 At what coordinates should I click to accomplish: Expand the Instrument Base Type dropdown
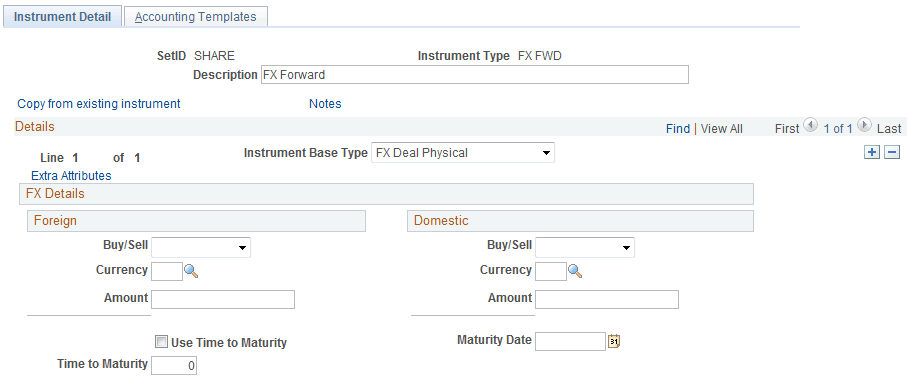point(462,153)
